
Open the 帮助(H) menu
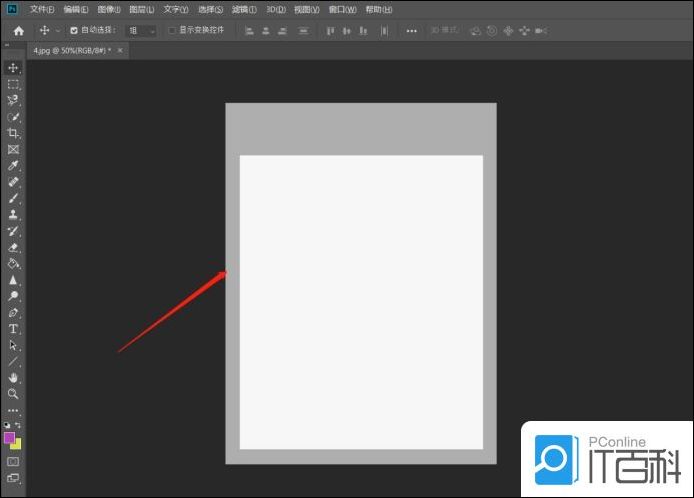coord(379,9)
